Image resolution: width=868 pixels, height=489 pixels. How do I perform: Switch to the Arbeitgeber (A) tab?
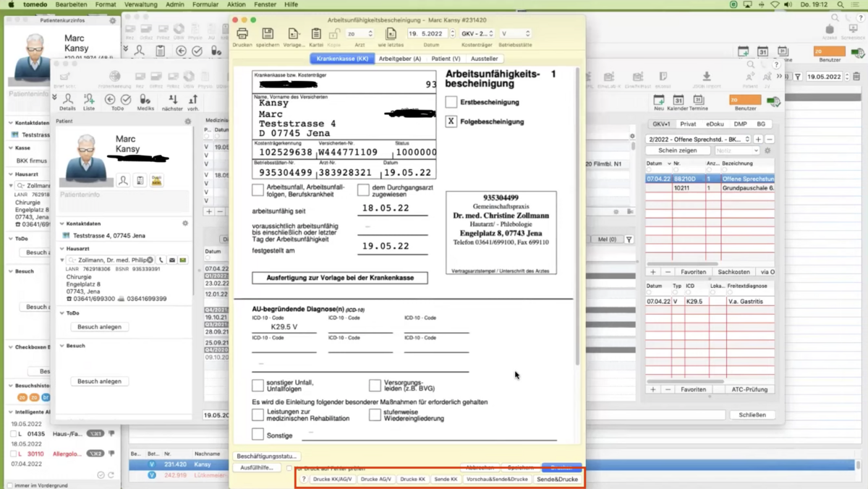pyautogui.click(x=399, y=59)
